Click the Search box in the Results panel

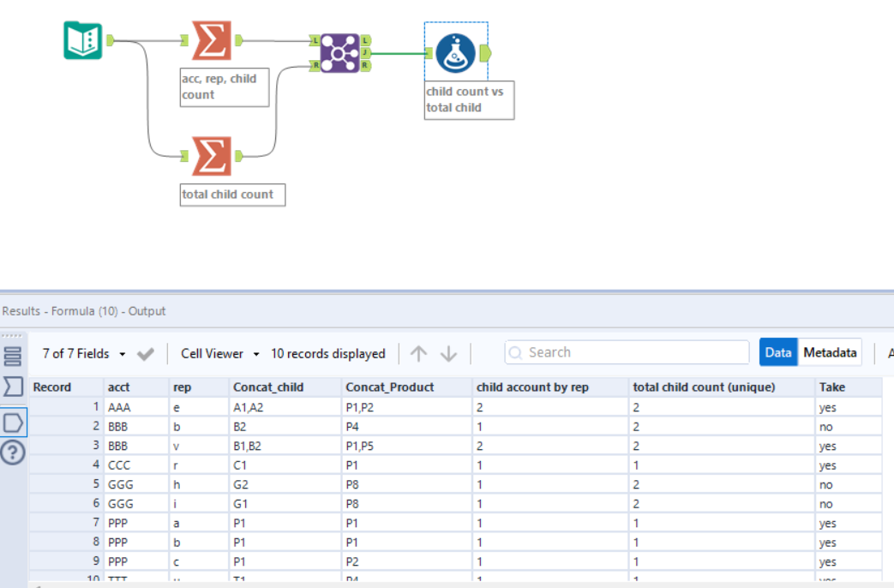click(x=630, y=351)
